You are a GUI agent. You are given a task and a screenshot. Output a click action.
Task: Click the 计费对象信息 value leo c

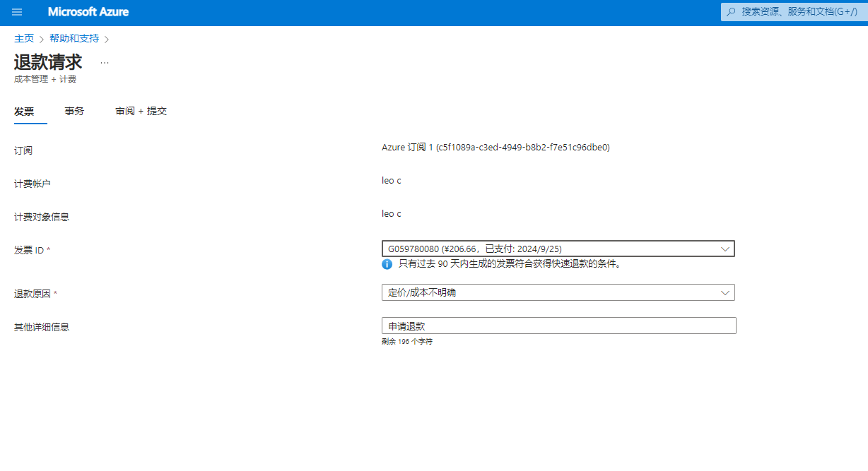coord(392,213)
